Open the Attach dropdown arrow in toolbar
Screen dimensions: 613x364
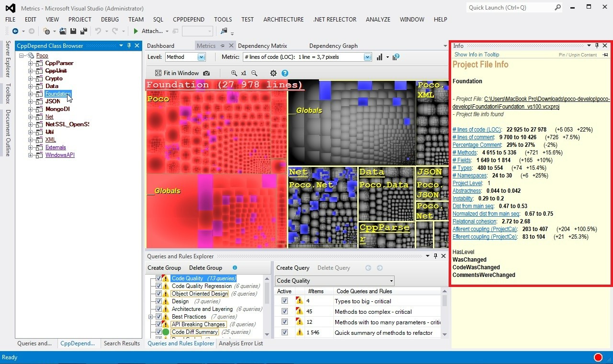[x=167, y=32]
